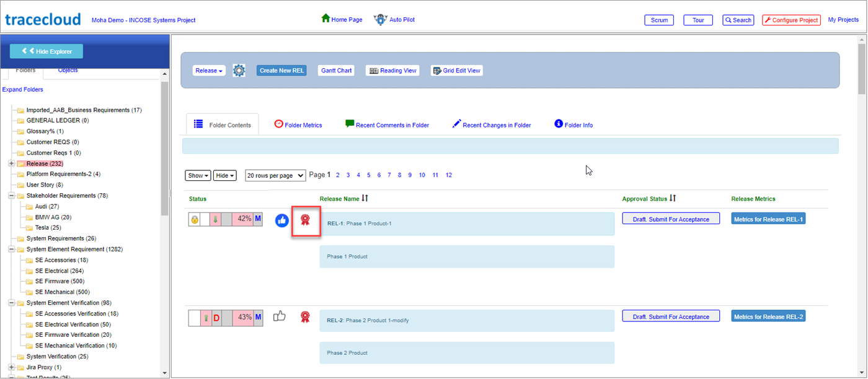Image resolution: width=868 pixels, height=379 pixels.
Task: Sort by Release Name arrows icon
Action: click(365, 198)
